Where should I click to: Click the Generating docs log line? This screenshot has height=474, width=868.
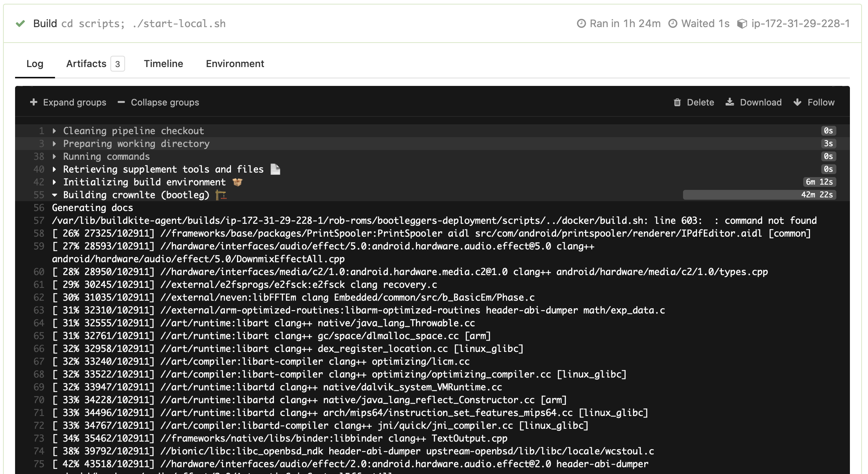tap(92, 208)
